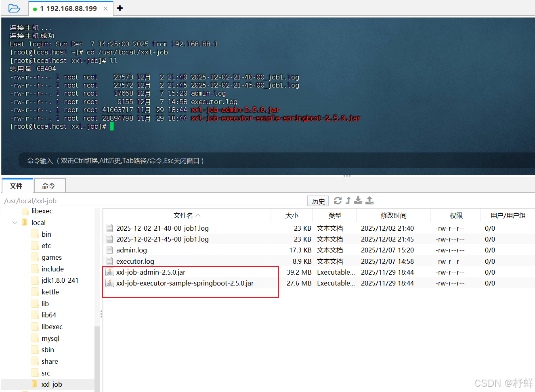Click the mysql folder icon
The width and height of the screenshot is (535, 392).
point(35,338)
